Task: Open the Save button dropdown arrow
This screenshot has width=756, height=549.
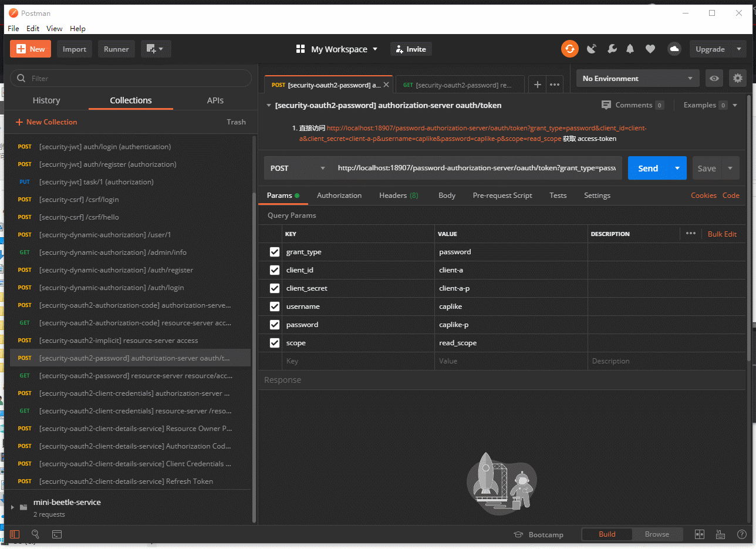Action: (x=730, y=168)
